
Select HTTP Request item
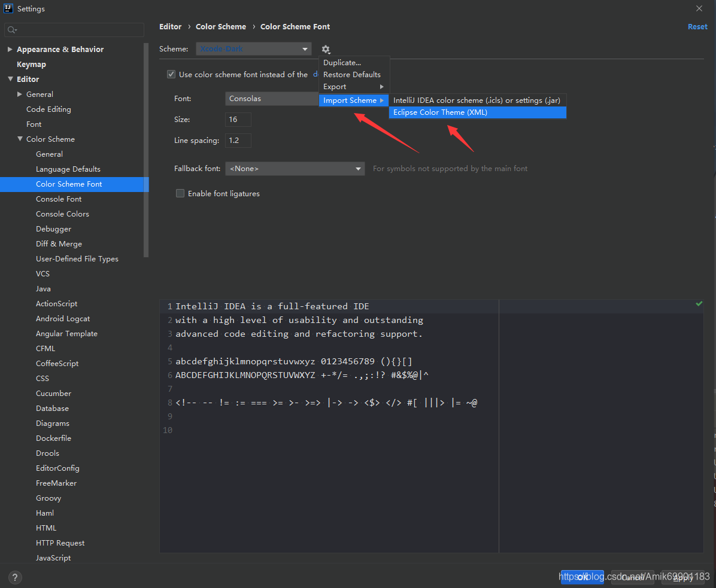(60, 543)
